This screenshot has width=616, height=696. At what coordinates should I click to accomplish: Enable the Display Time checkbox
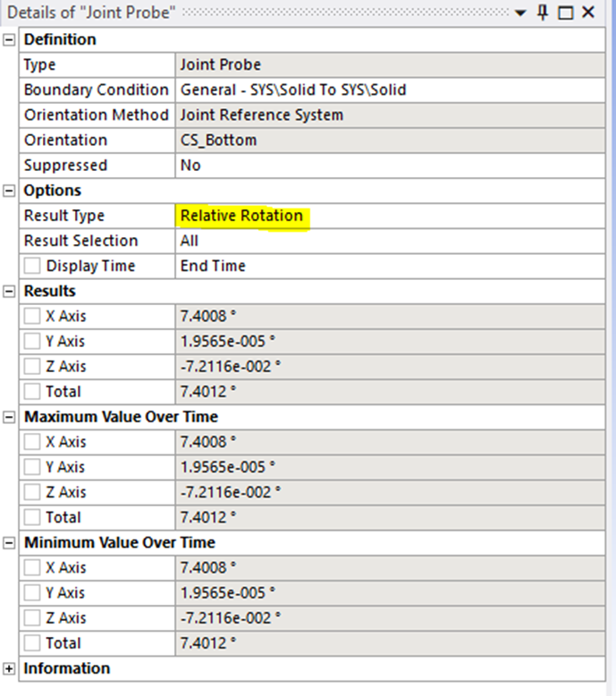(x=32, y=266)
